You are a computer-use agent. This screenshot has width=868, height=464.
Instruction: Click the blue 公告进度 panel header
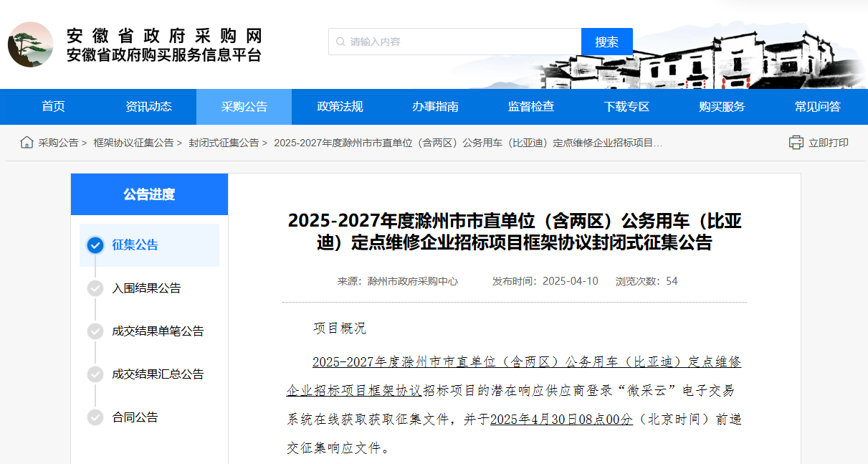tap(149, 194)
